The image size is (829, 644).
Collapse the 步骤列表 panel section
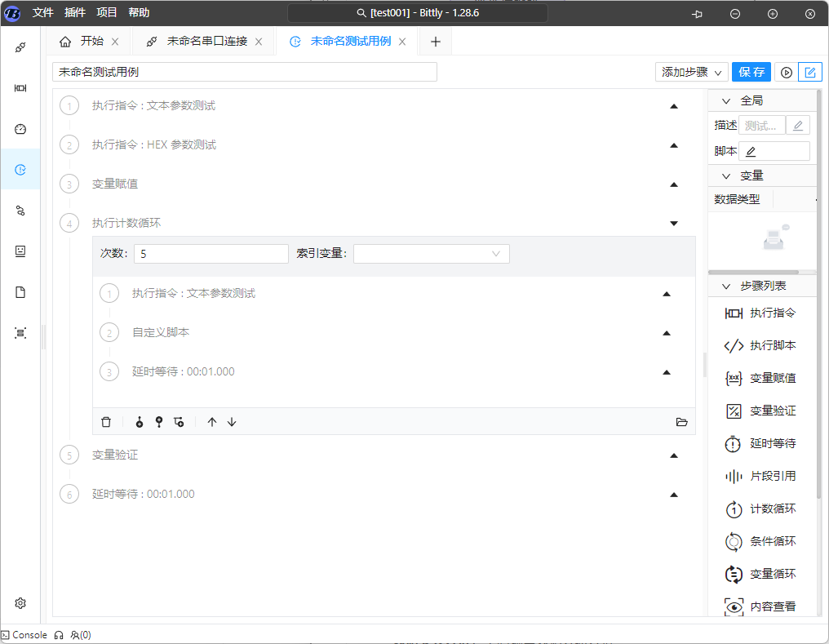click(725, 286)
